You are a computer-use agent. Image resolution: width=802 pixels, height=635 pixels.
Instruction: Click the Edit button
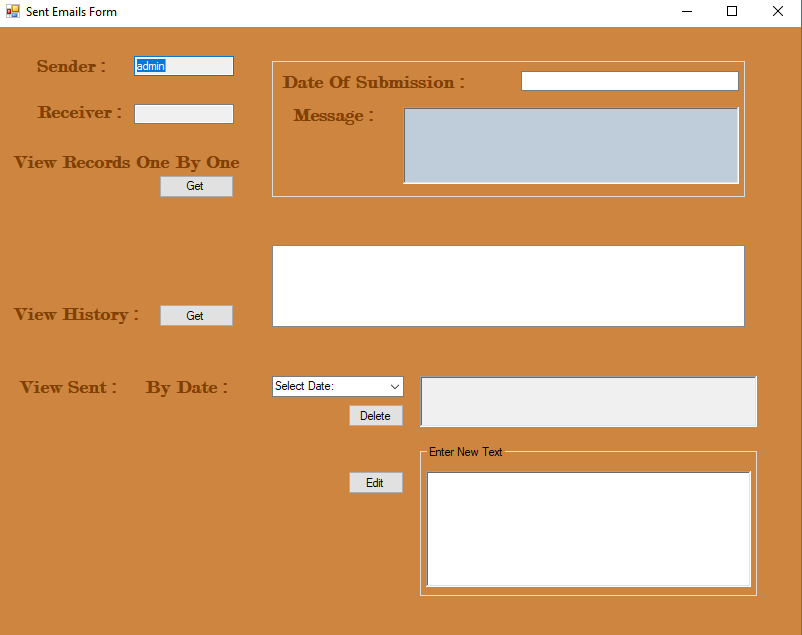pyautogui.click(x=376, y=483)
